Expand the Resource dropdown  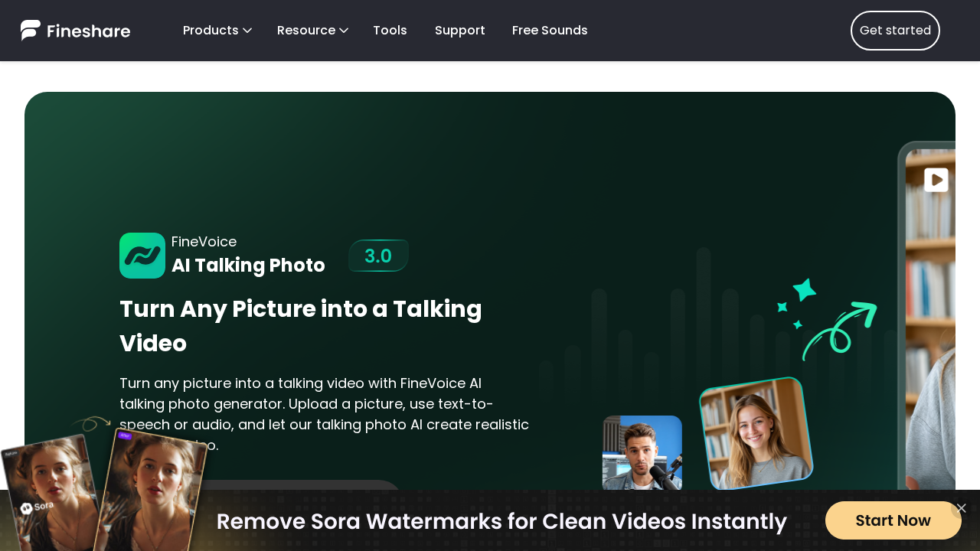312,30
